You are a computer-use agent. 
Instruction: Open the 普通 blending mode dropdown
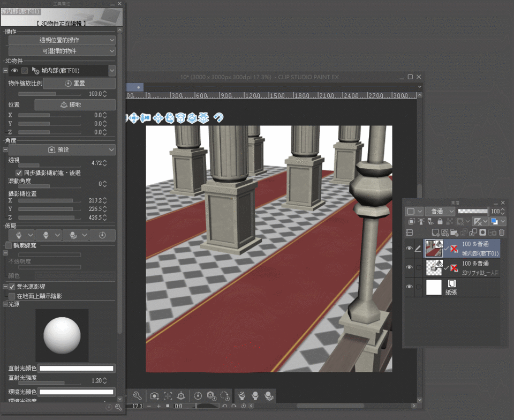coord(440,212)
